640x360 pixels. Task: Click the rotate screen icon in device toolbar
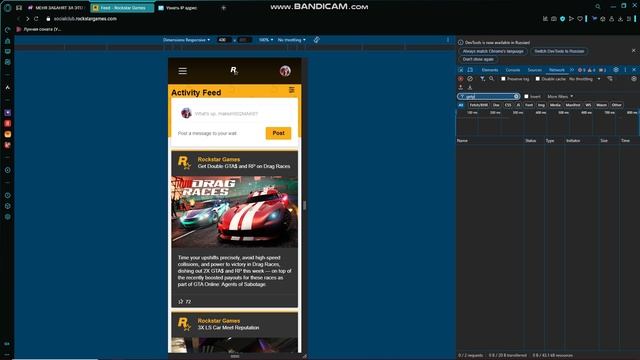tap(316, 40)
